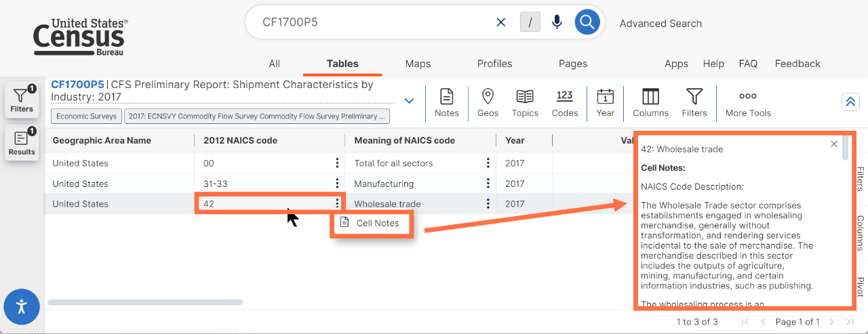Open the Feedback link
Viewport: 868px width, 334px height.
tap(797, 64)
